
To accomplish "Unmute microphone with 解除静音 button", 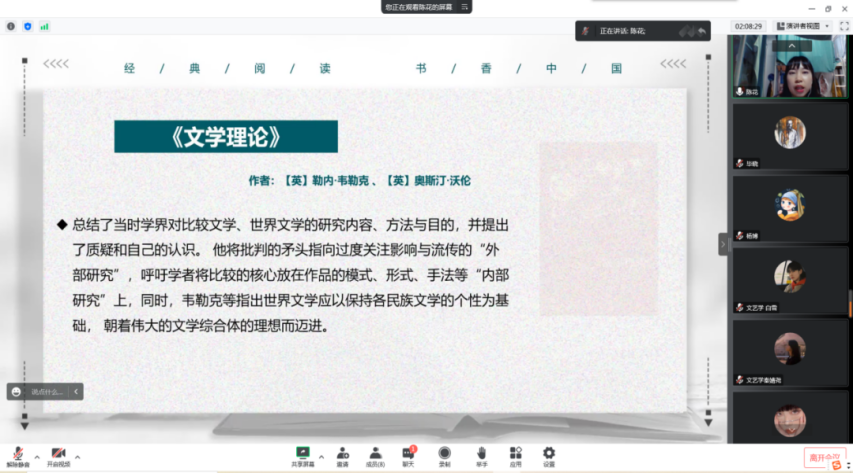I will pos(17,456).
